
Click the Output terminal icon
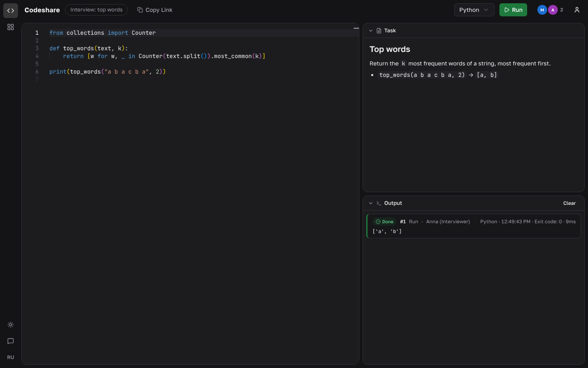click(379, 203)
